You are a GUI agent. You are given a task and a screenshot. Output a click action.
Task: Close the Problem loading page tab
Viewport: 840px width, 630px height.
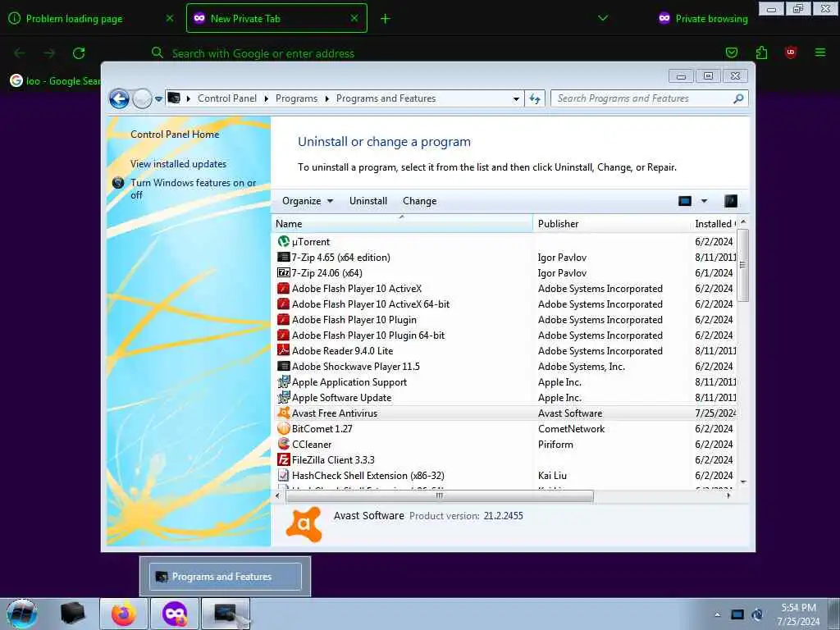coord(170,18)
